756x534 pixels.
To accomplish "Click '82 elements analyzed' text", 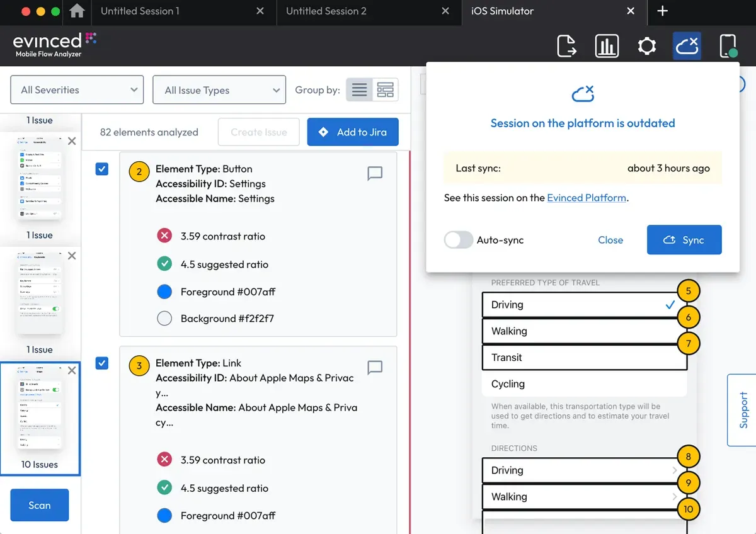I will click(x=149, y=132).
